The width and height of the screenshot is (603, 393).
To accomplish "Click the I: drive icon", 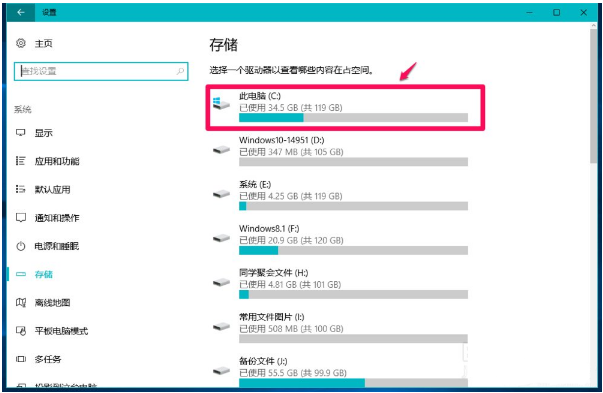I will coord(221,326).
